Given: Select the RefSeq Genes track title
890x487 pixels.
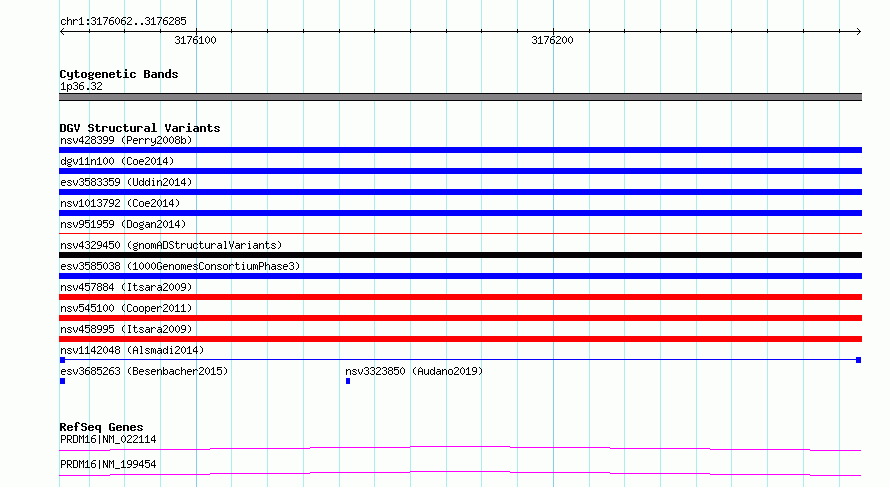Looking at the screenshot, I should click(x=101, y=427).
